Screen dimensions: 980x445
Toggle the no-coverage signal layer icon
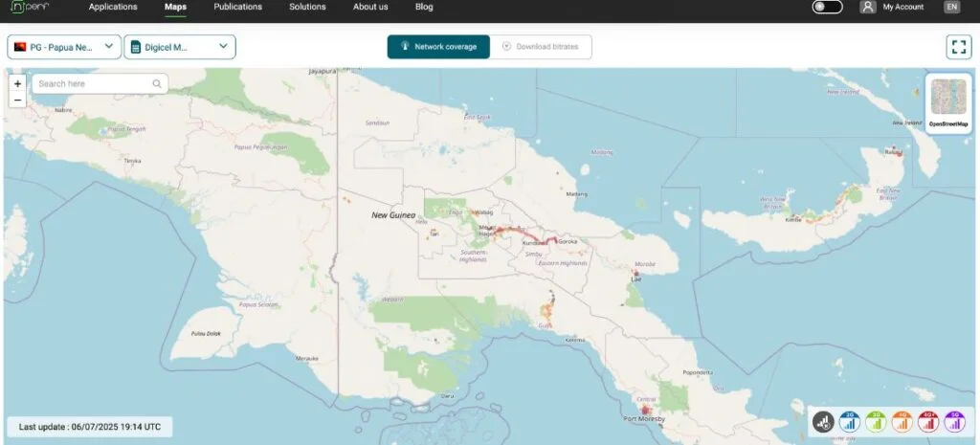[824, 422]
